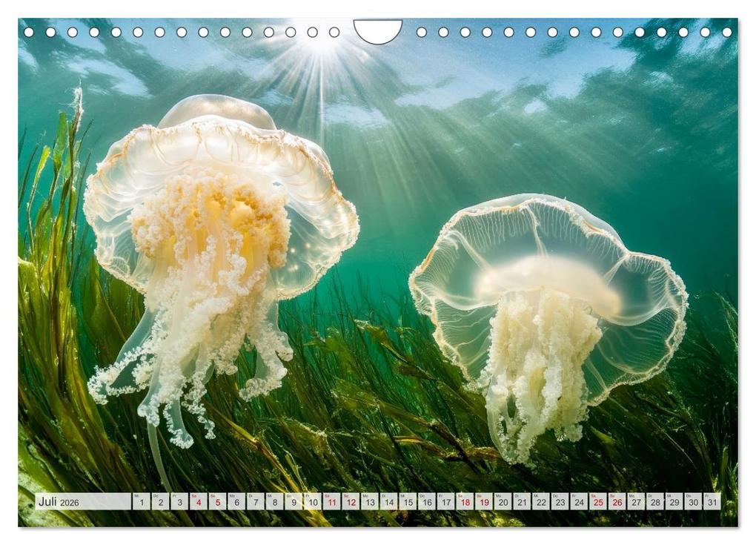Choose day 8 in the calendar strip
The width and height of the screenshot is (756, 545).
tap(275, 502)
